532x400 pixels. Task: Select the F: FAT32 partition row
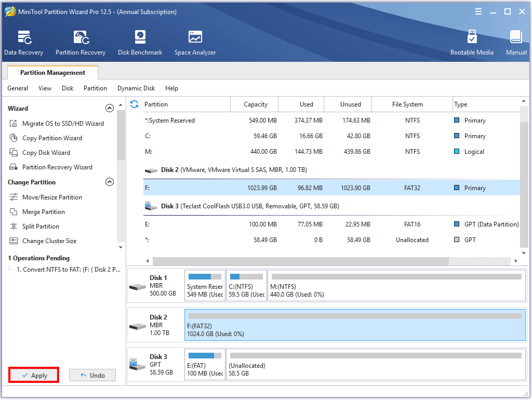331,188
